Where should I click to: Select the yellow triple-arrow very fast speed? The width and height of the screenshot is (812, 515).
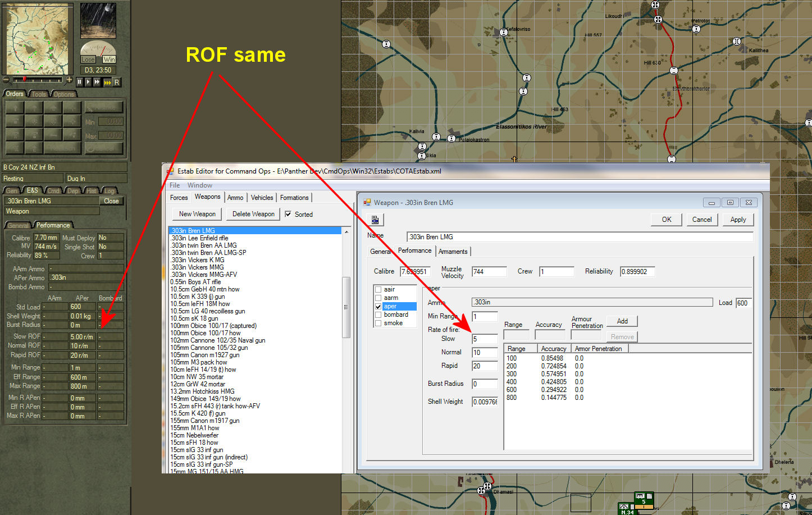pos(107,82)
